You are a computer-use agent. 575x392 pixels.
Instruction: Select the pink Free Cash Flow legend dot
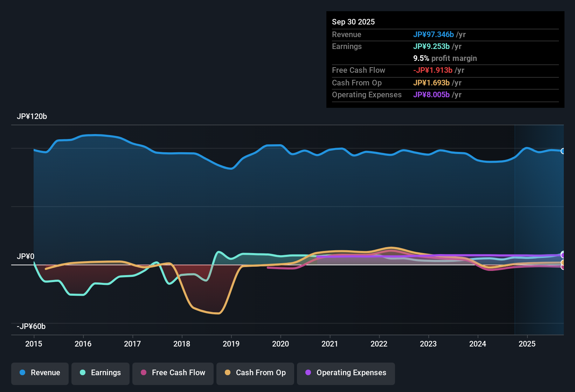point(144,373)
